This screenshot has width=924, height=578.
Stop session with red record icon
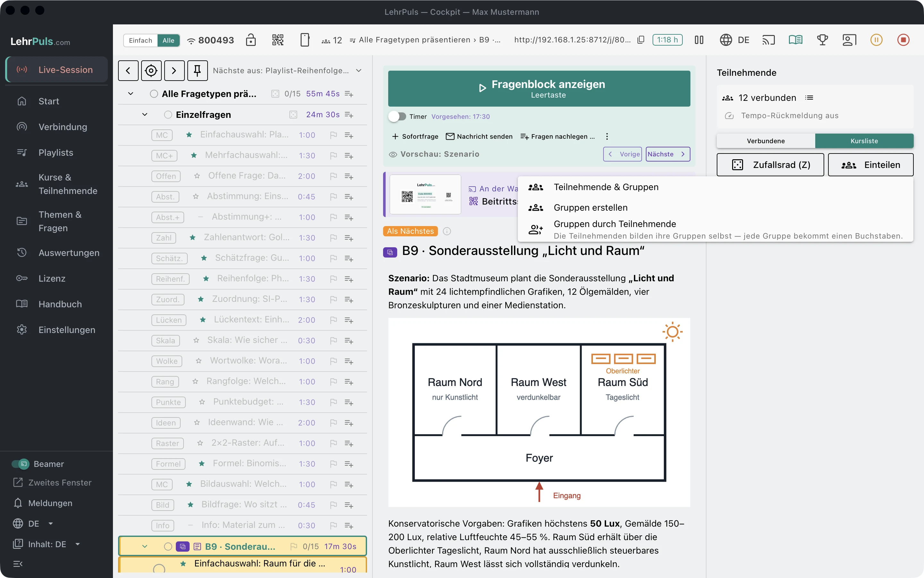903,40
